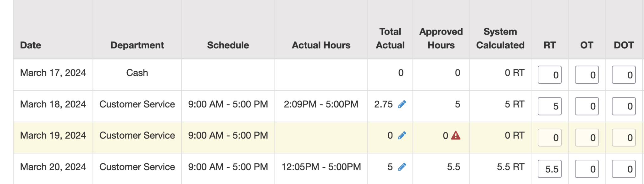Screen dimensions: 644x184
Task: Click the Department column header
Action: pos(137,45)
